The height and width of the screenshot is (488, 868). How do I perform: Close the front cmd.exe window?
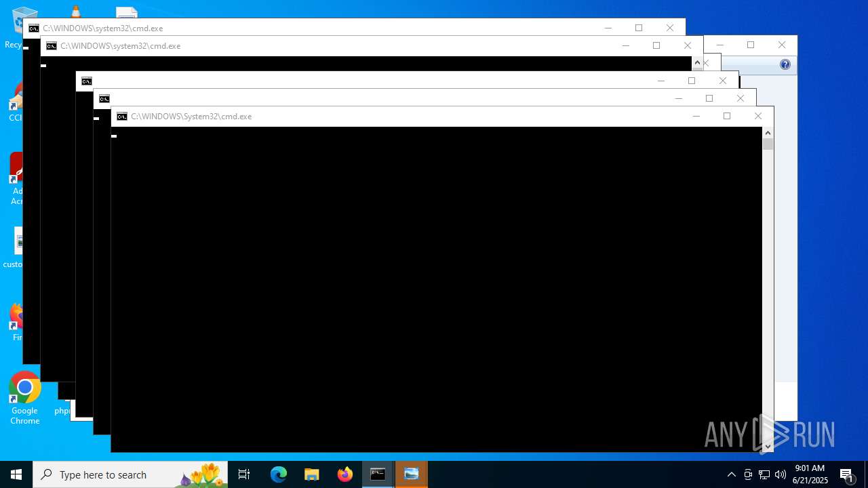[x=758, y=117]
